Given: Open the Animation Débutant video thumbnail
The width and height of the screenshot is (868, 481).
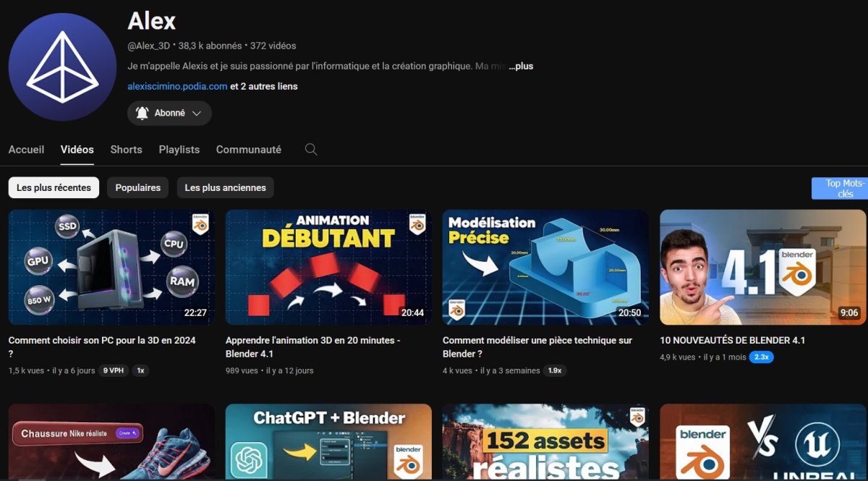Looking at the screenshot, I should point(328,268).
